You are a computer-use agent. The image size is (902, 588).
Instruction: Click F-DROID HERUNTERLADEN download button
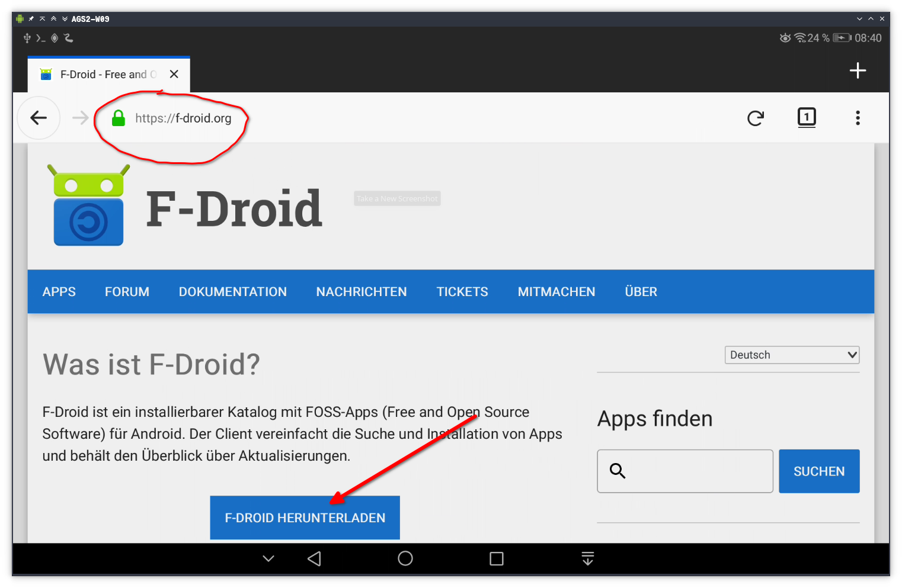click(x=305, y=518)
